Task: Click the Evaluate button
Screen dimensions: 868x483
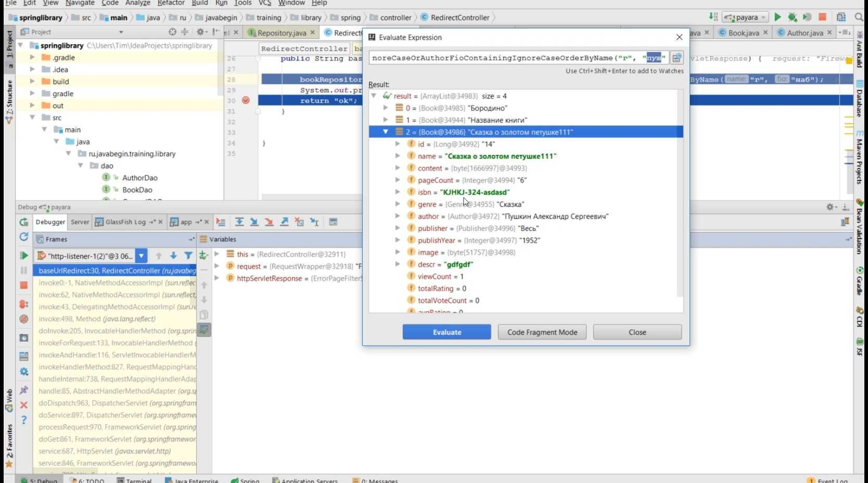Action: (446, 332)
